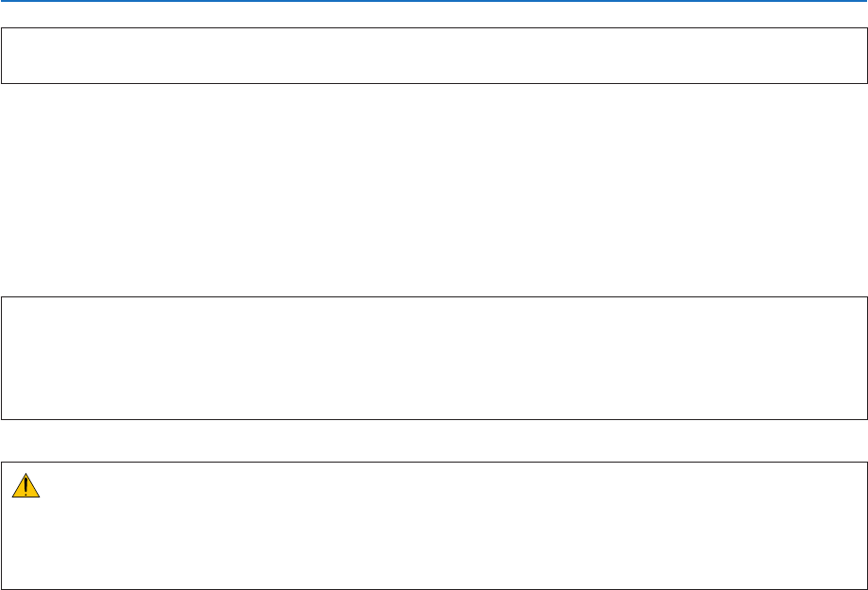Click the bottom border of the caution box

tap(434, 589)
